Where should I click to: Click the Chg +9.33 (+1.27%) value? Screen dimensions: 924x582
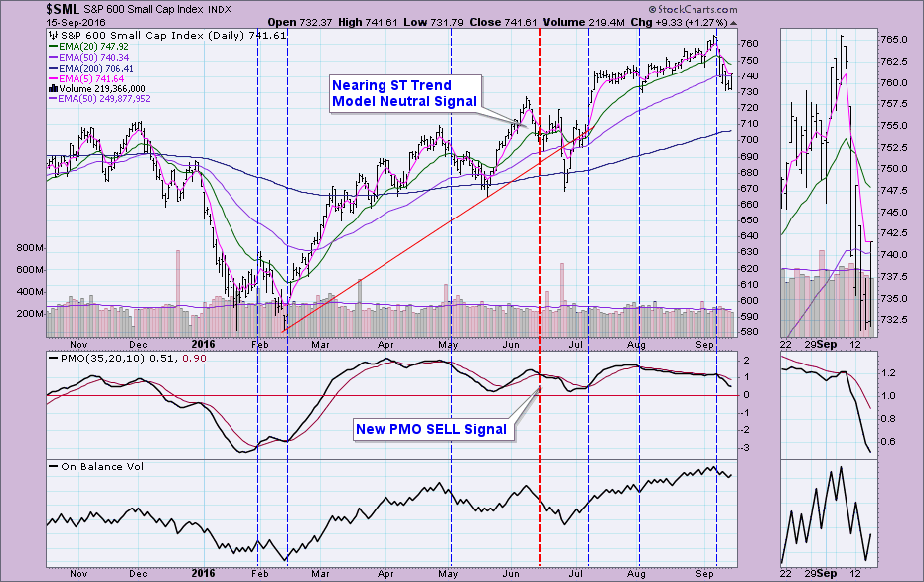679,23
